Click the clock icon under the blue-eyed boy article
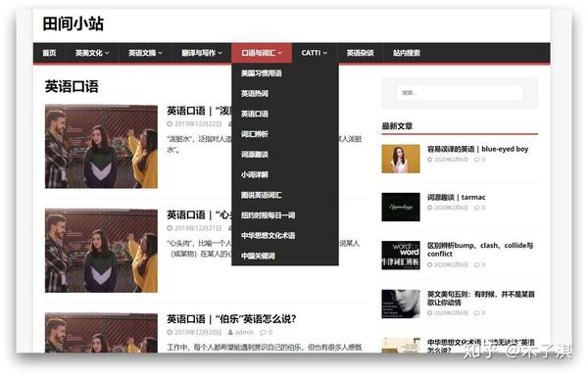 point(430,160)
